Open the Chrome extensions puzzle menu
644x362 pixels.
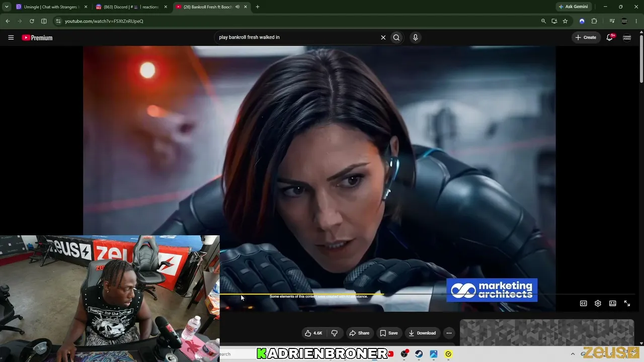[594, 21]
